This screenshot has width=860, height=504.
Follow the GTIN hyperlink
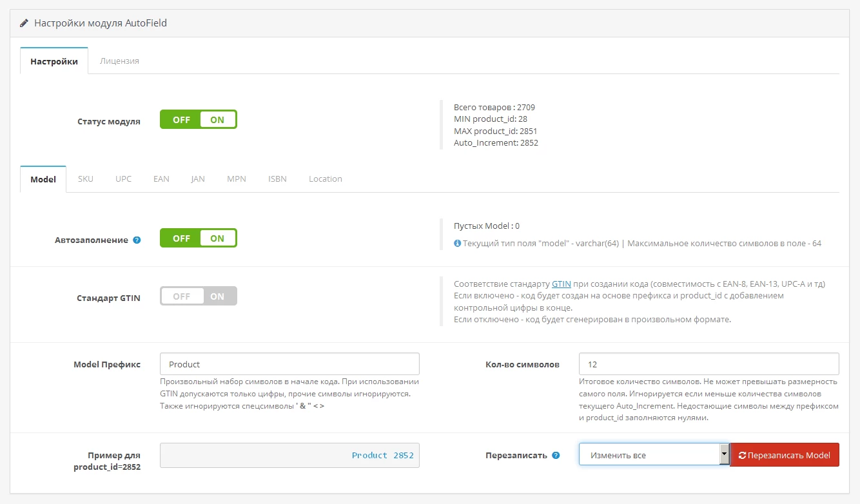(x=562, y=284)
